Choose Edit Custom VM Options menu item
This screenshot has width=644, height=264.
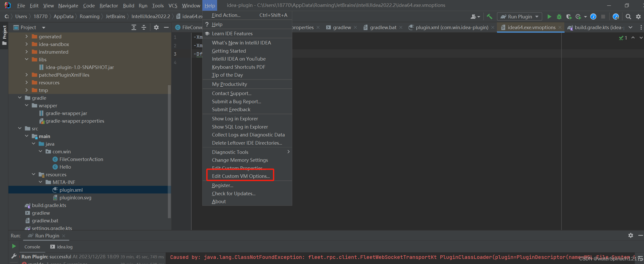coord(247,176)
